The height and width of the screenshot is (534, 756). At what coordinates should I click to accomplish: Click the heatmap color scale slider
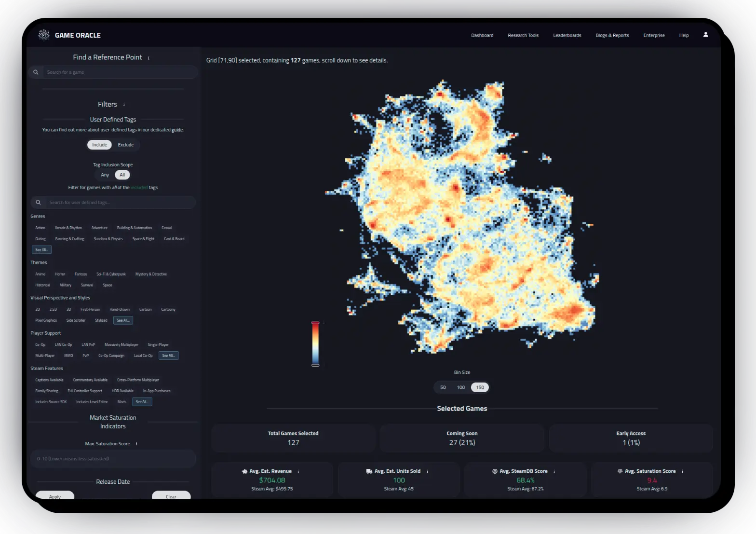pos(315,343)
